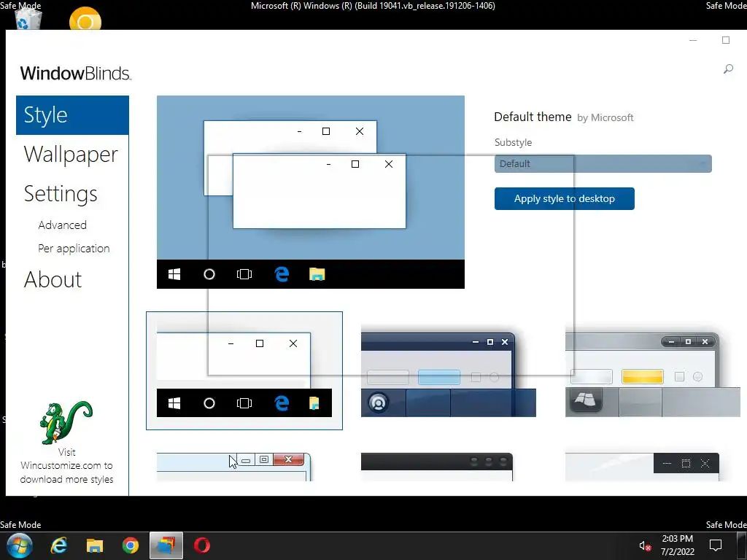Open the Windows Start orb

(x=19, y=545)
